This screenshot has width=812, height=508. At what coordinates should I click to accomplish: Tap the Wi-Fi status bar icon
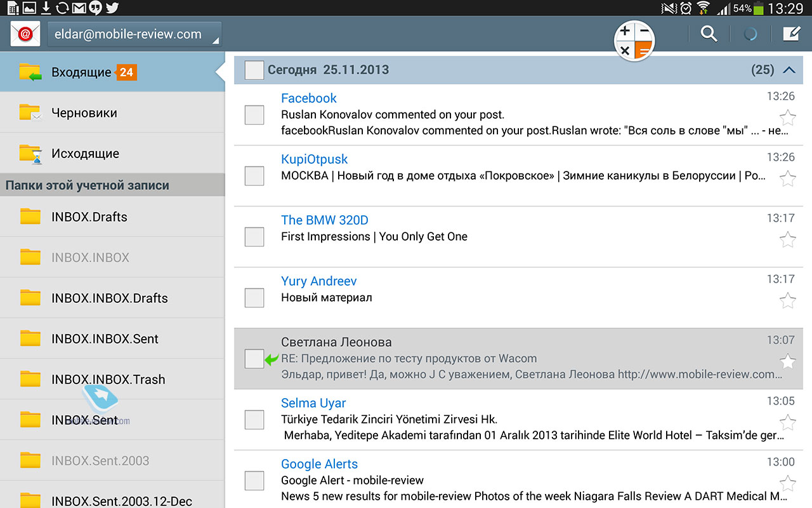click(703, 8)
